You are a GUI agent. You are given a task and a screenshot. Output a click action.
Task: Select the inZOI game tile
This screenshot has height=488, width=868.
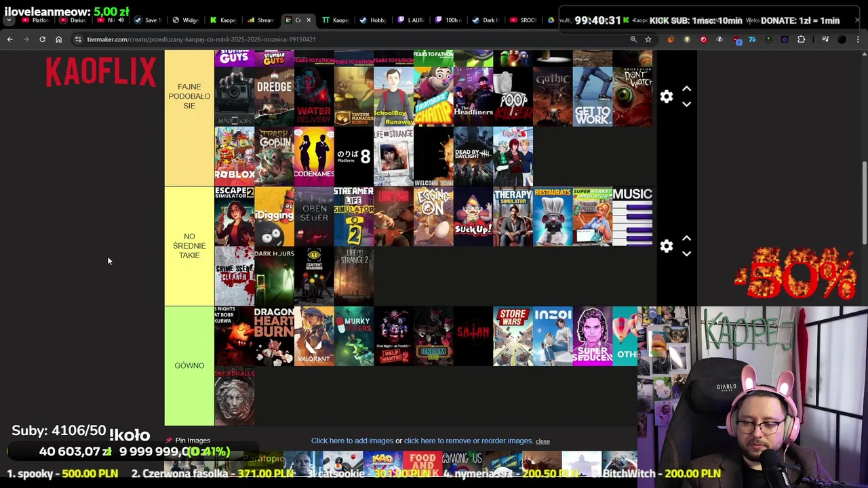pos(553,336)
